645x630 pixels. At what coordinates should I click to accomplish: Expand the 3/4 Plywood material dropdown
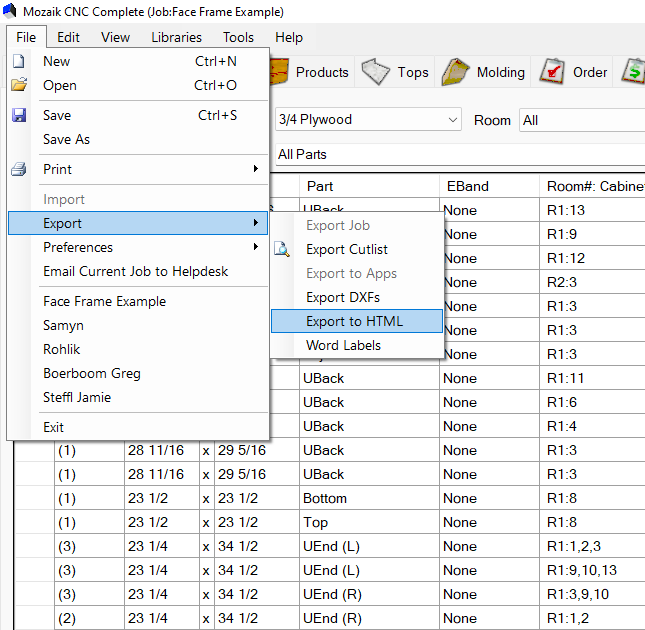(x=453, y=120)
